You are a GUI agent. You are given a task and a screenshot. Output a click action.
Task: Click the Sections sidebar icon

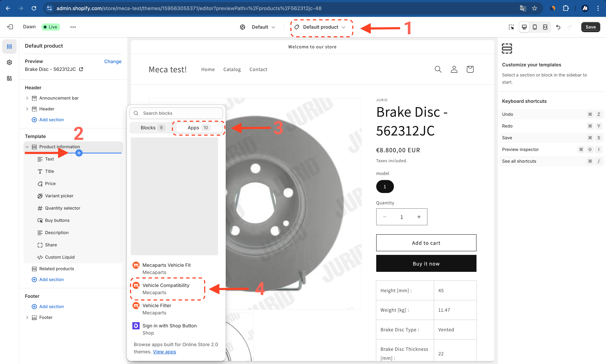(9, 46)
